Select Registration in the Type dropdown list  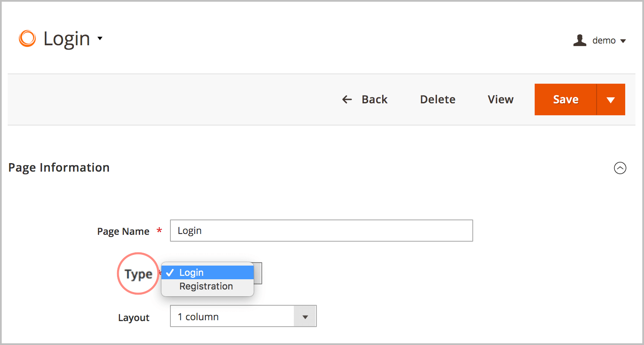[x=207, y=286]
